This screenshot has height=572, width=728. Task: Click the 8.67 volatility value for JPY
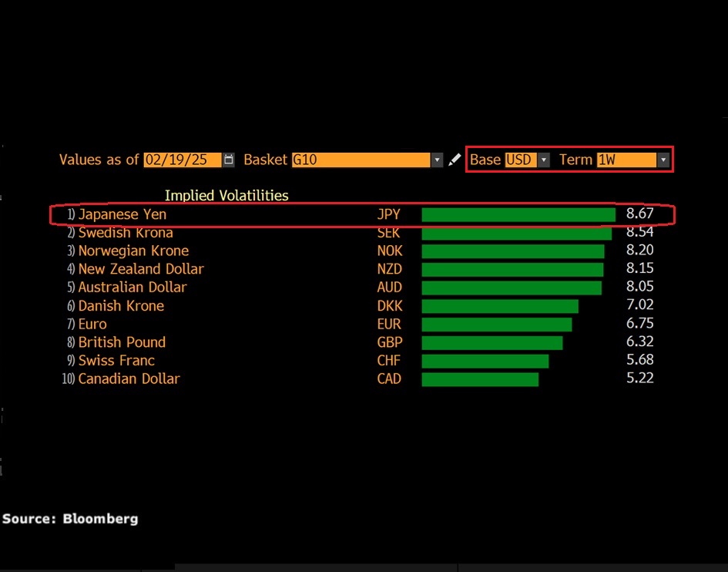point(640,214)
